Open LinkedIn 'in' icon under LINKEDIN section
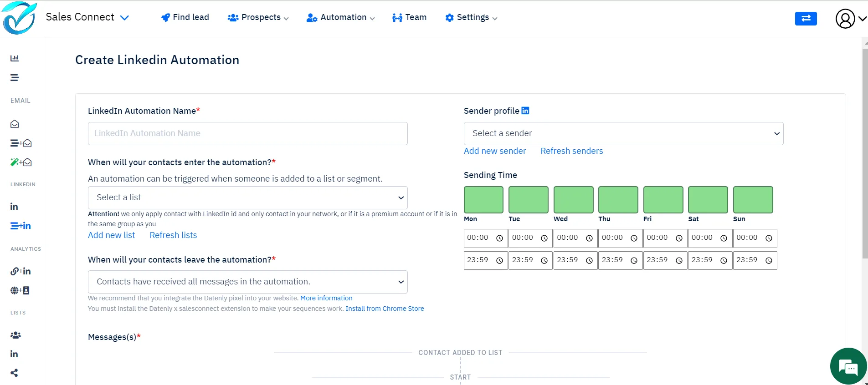Viewport: 868px width, 385px height. [14, 207]
